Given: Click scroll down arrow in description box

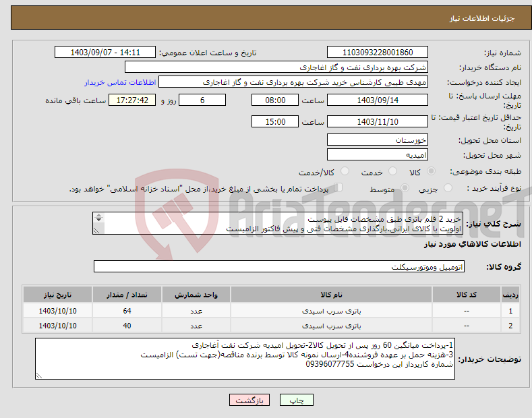Looking at the screenshot, I should pyautogui.click(x=98, y=220).
